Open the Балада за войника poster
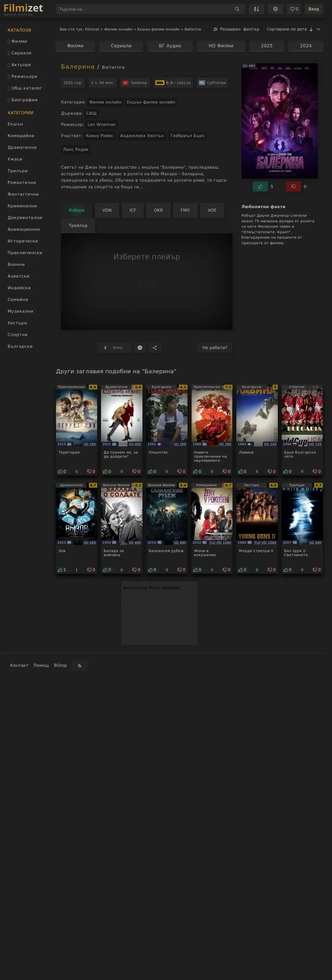Image resolution: width=332 pixels, height=980 pixels. [x=122, y=514]
